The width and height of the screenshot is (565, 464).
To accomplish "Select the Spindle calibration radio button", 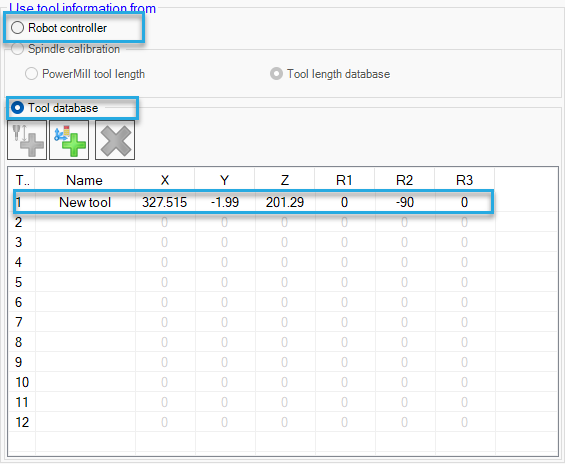I will (17, 49).
